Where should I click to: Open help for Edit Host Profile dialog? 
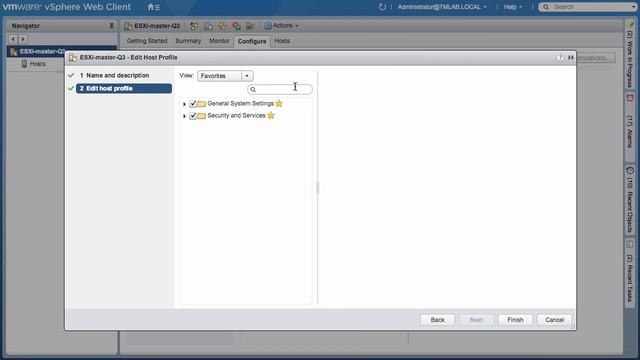(x=560, y=58)
